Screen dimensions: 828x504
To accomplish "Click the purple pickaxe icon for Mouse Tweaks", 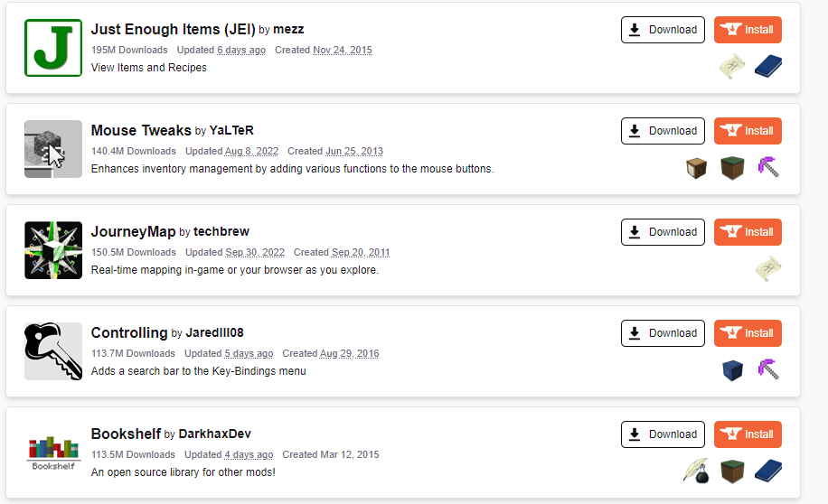I will coord(767,168).
